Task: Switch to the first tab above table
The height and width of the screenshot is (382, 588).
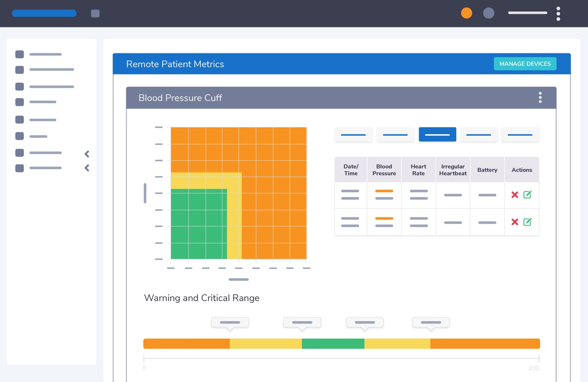Action: coord(353,134)
